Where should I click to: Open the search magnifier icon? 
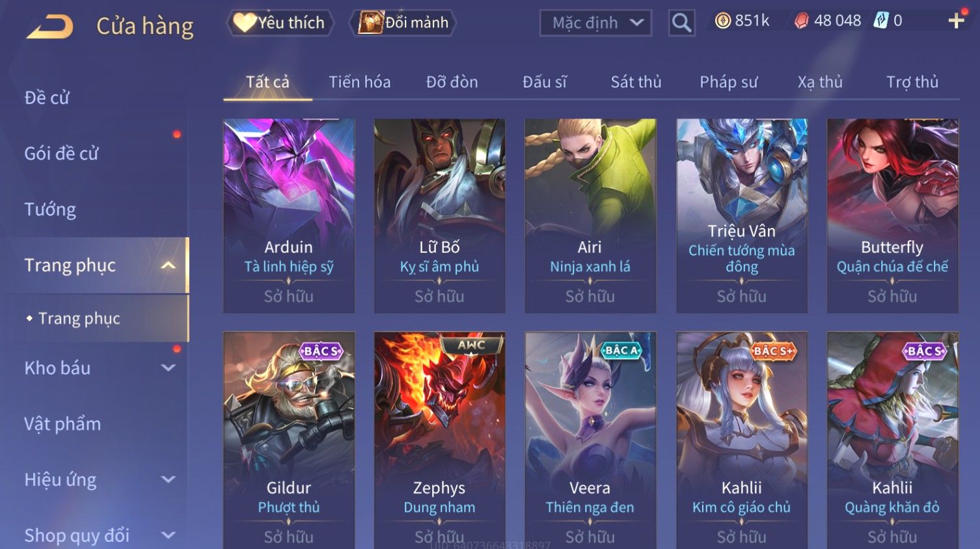681,23
